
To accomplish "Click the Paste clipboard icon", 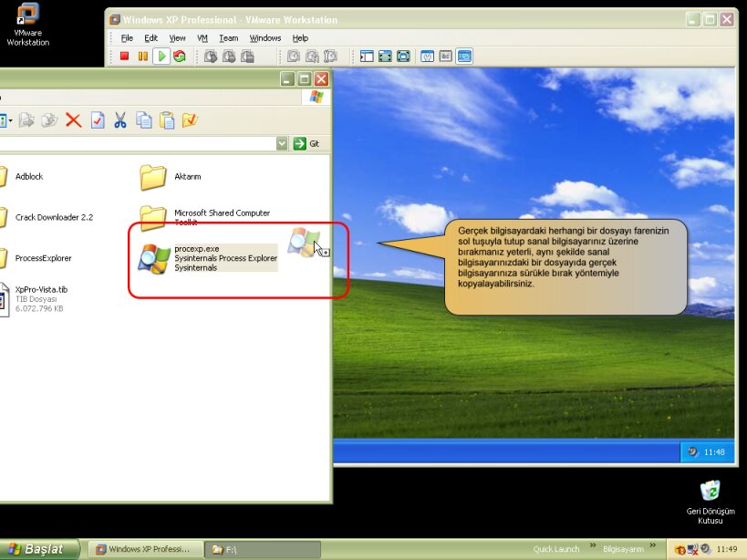I will 167,119.
